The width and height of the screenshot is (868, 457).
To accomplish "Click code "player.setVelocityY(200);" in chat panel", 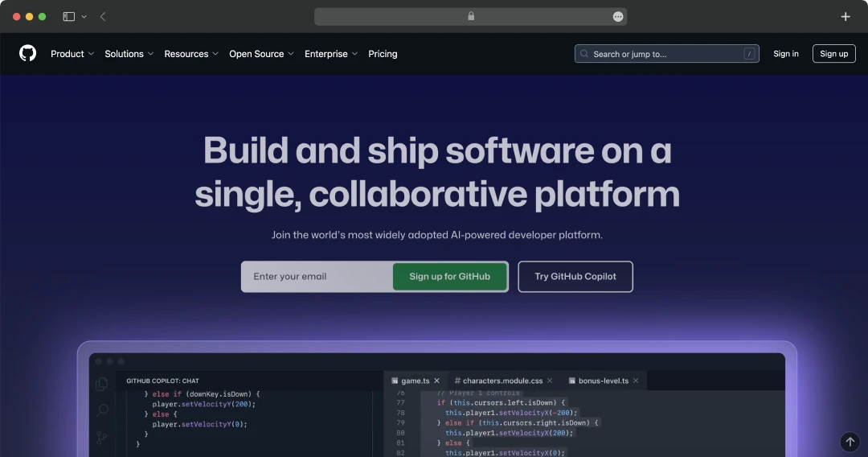I will click(204, 404).
